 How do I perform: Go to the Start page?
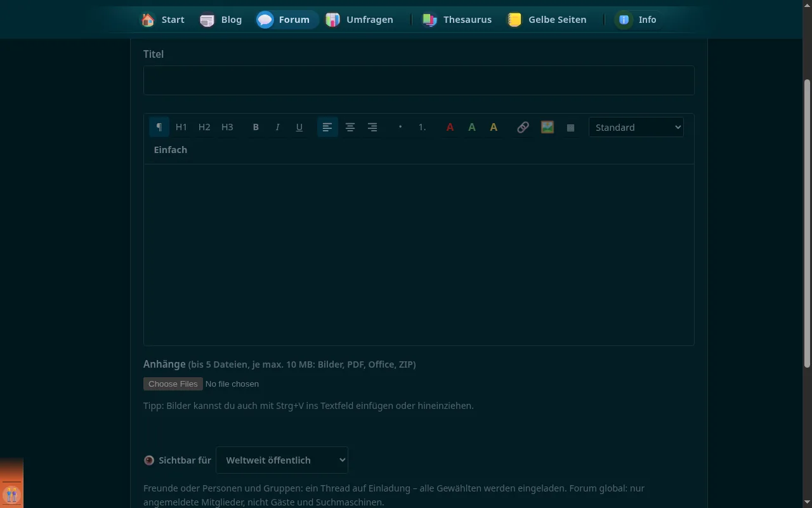(163, 20)
